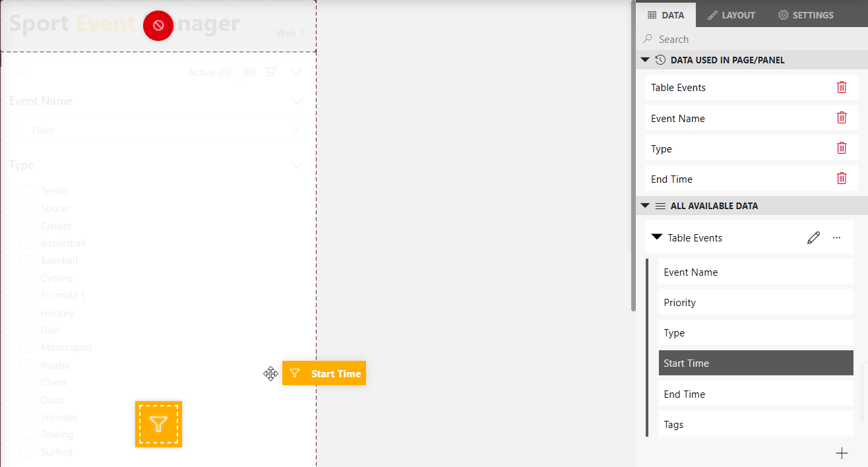Edit Table Events with the pencil icon
The image size is (868, 467).
[813, 237]
